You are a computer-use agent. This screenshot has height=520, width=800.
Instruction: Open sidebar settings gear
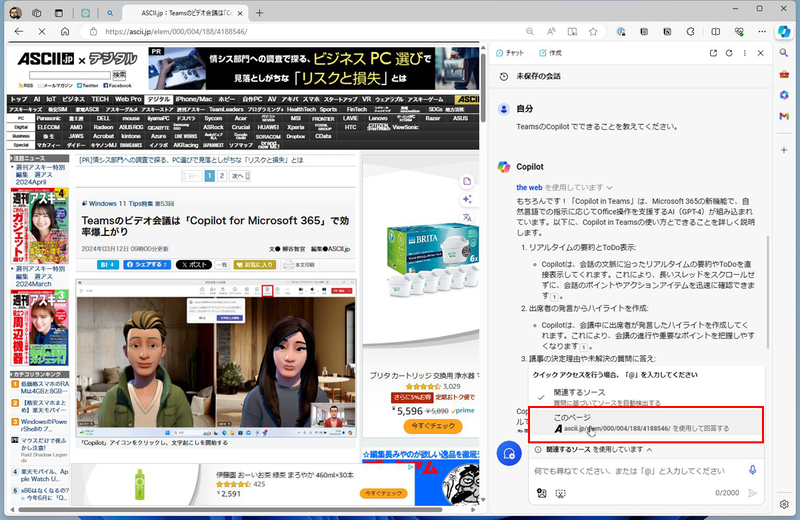784,504
